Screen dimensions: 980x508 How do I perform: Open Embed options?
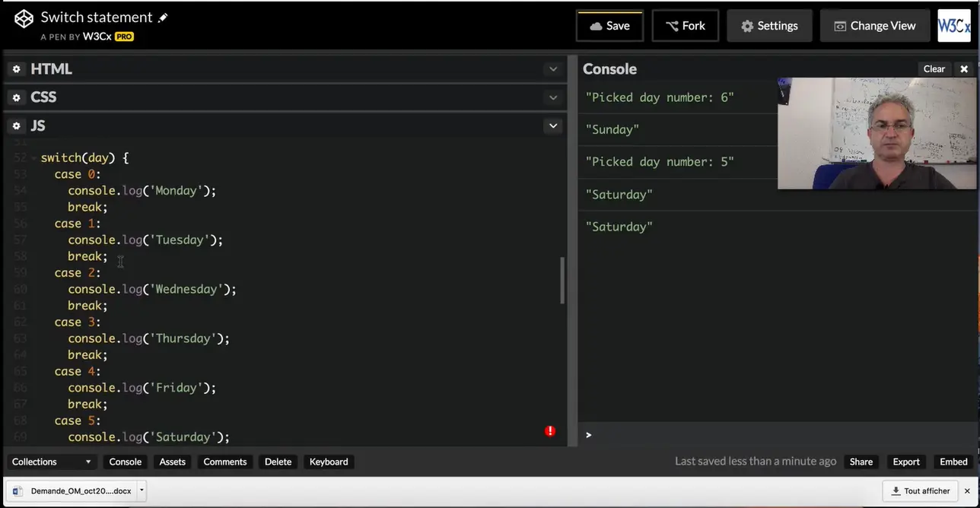click(953, 462)
